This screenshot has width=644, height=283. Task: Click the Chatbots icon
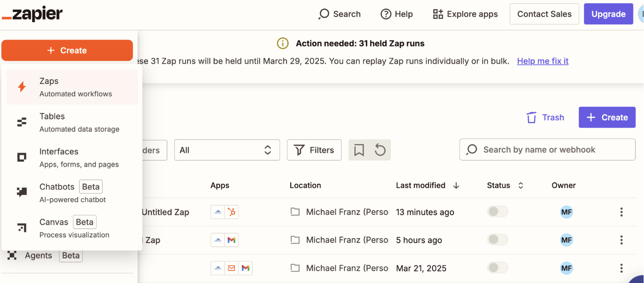(x=22, y=192)
